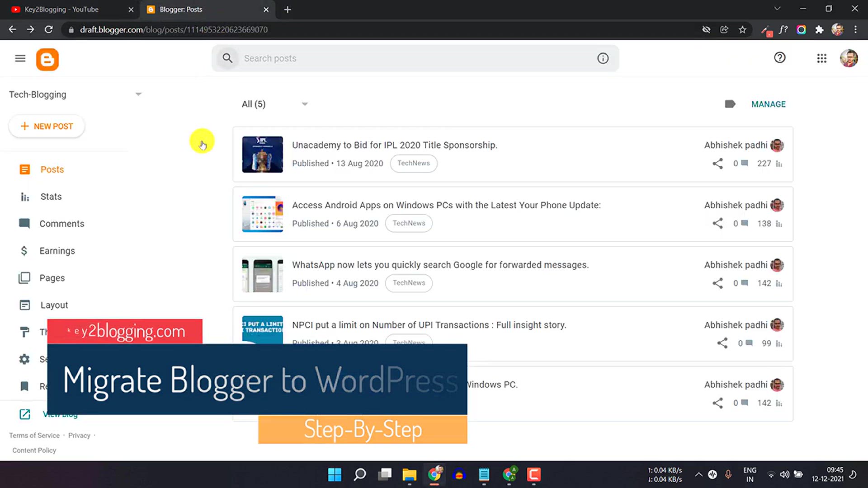Open 'NPCI put a limit' post title
This screenshot has width=868, height=488.
click(429, 325)
